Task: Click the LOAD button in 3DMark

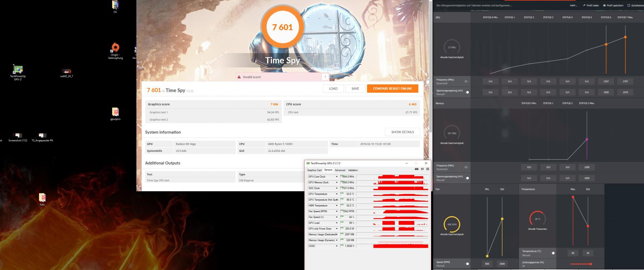Action: (x=333, y=88)
